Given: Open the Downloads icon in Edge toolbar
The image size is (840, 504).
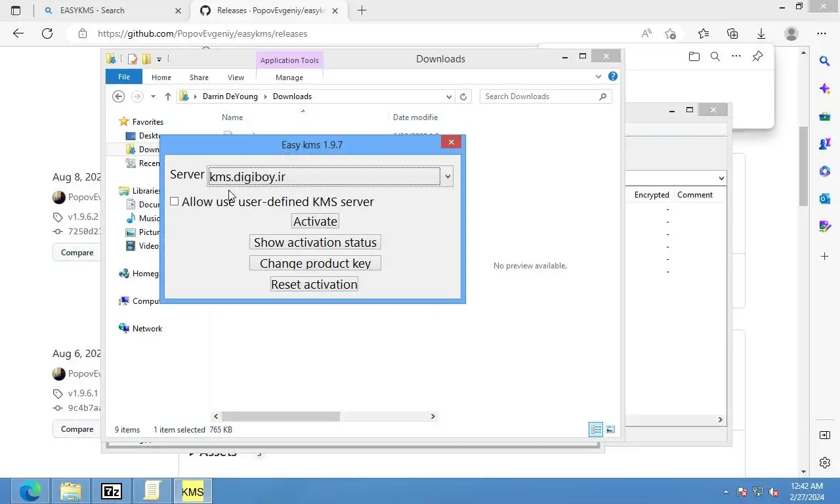Looking at the screenshot, I should (x=761, y=33).
